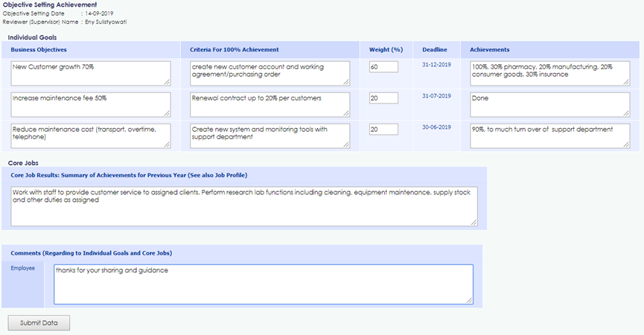Click the 30-06-2019 deadline date

coord(436,127)
